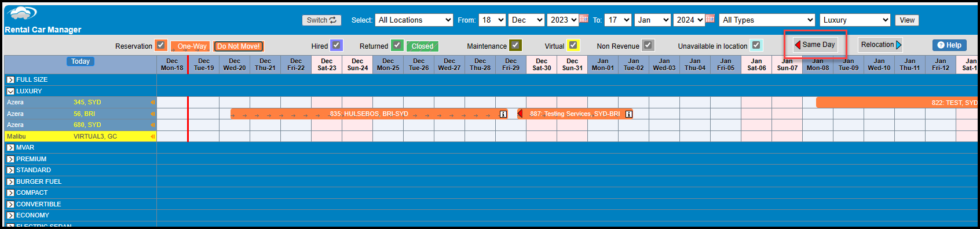Collapse the LUXURY category
The width and height of the screenshot is (980, 229).
coord(10,92)
